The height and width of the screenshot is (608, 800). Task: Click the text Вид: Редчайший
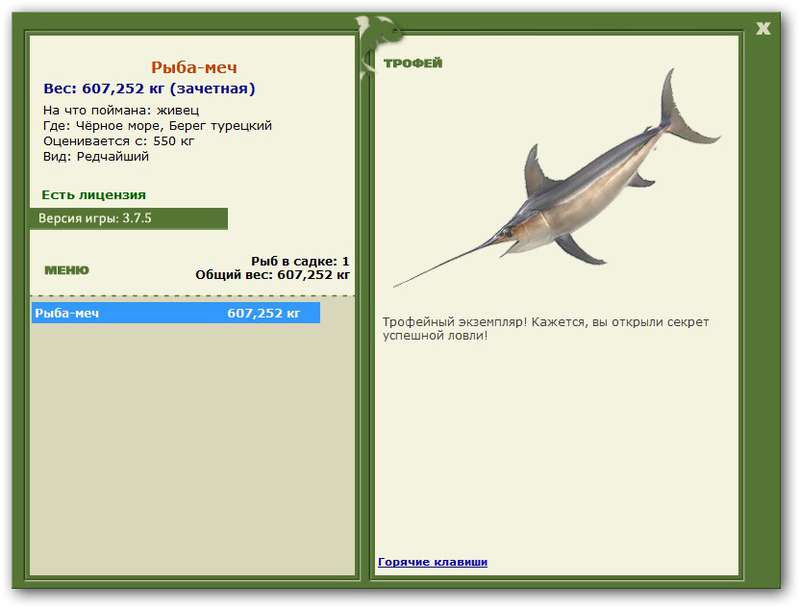pos(96,156)
